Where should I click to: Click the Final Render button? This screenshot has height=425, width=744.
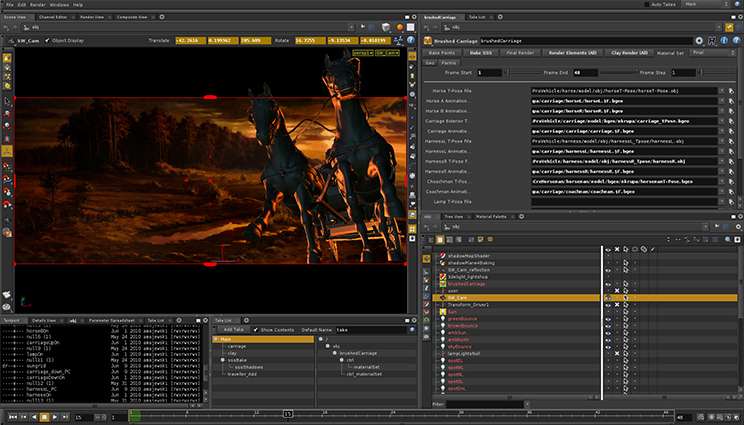coord(520,53)
